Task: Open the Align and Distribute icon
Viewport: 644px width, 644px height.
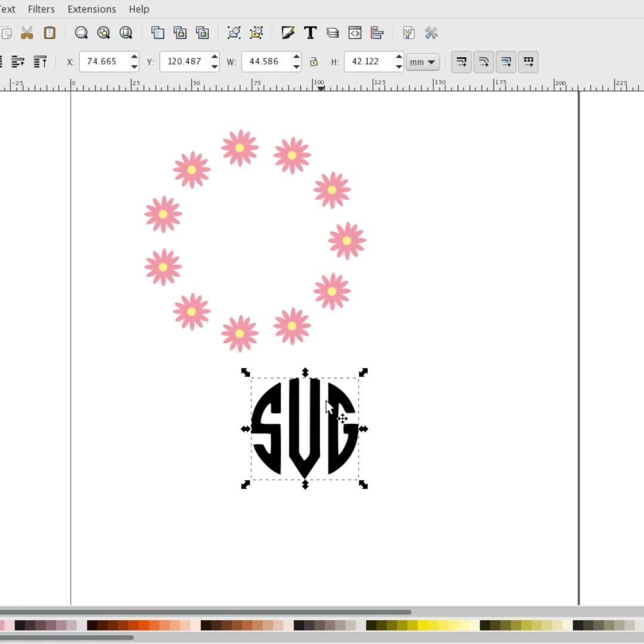Action: click(x=377, y=33)
